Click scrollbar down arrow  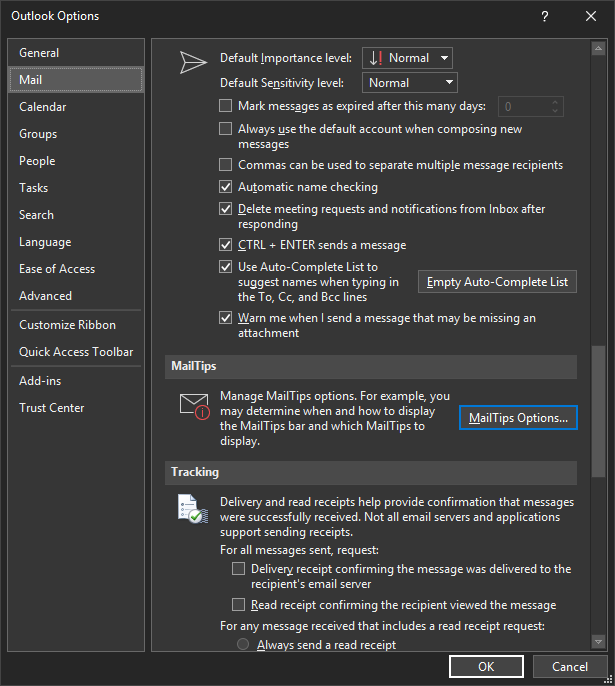598,642
